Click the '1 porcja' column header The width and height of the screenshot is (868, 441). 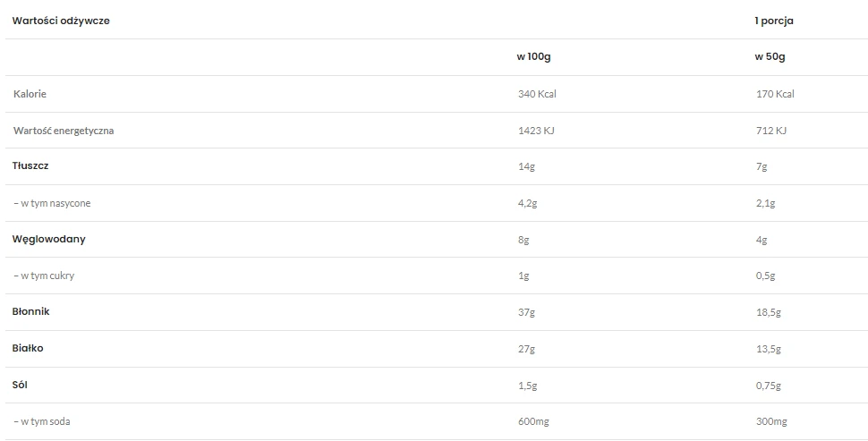[774, 21]
